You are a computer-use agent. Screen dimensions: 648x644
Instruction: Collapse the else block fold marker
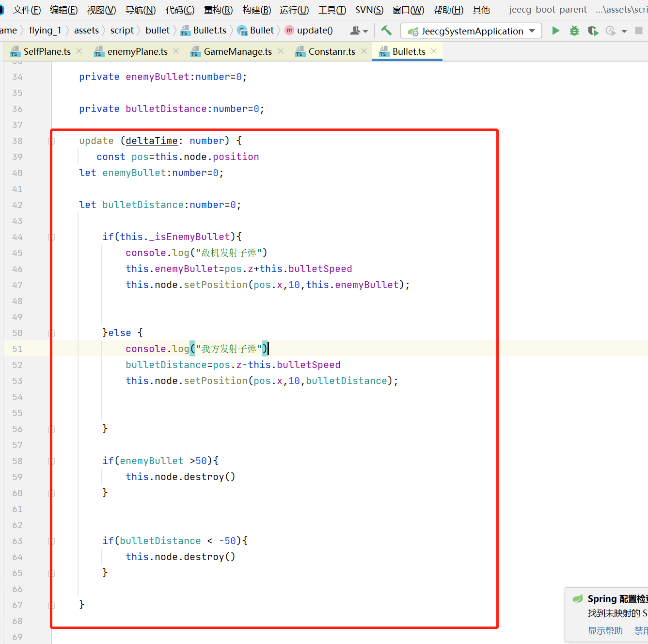(x=52, y=333)
